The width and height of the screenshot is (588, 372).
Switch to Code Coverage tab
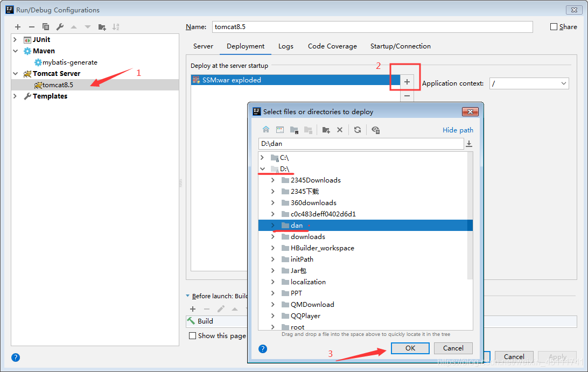click(x=332, y=46)
